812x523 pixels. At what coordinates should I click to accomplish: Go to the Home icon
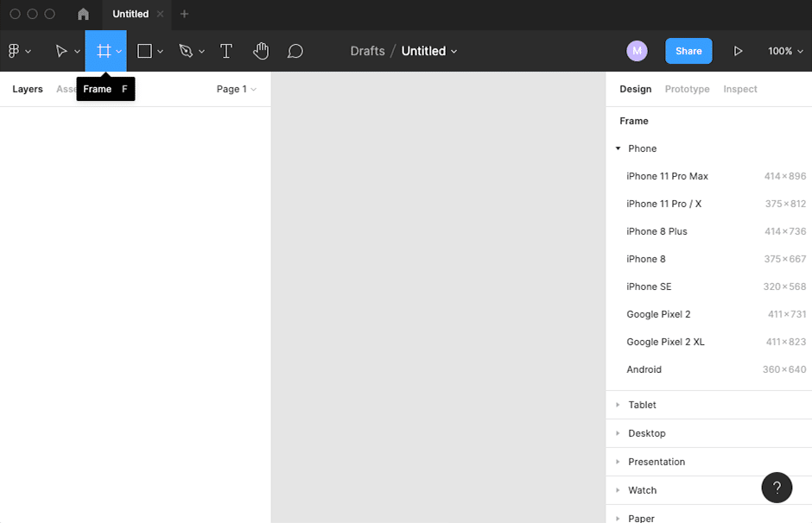click(84, 14)
